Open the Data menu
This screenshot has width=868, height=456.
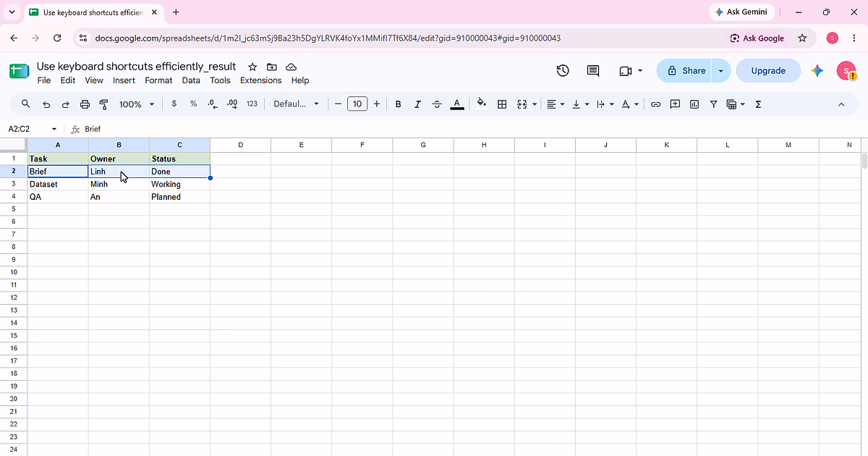click(x=191, y=80)
